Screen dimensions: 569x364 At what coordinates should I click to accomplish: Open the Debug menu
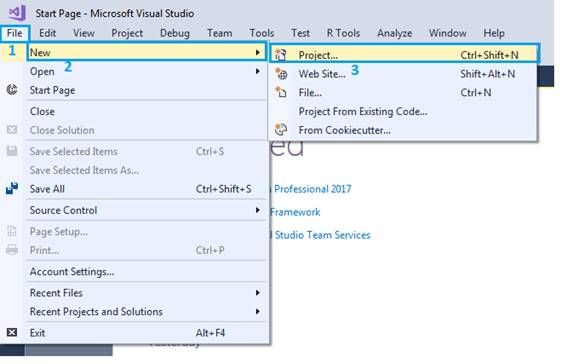click(175, 33)
